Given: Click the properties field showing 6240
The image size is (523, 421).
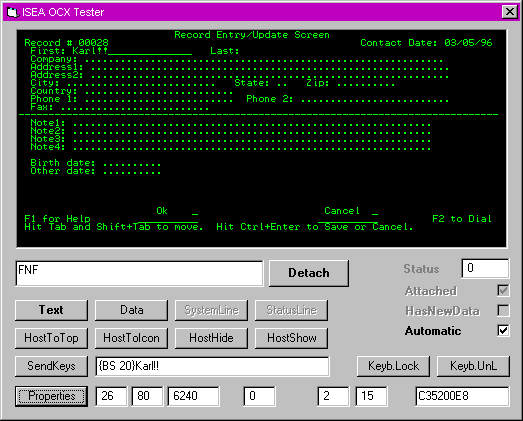Looking at the screenshot, I should [193, 396].
